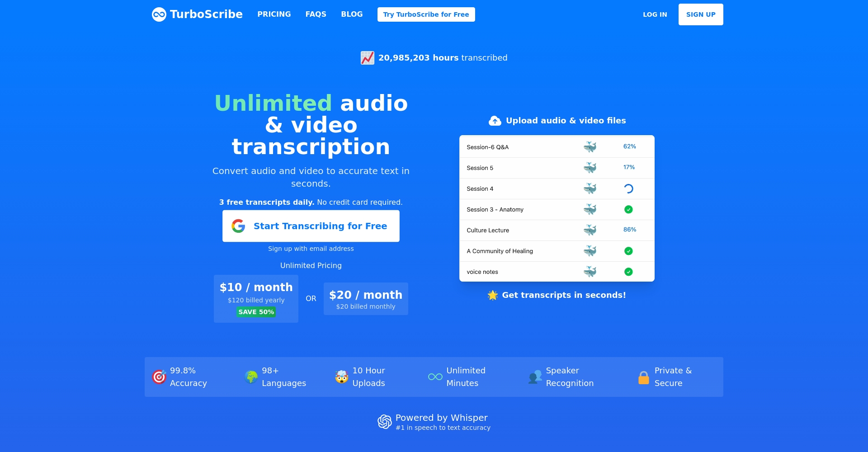The height and width of the screenshot is (452, 868).
Task: Click the 10 Hour Uploads label
Action: pos(368,377)
